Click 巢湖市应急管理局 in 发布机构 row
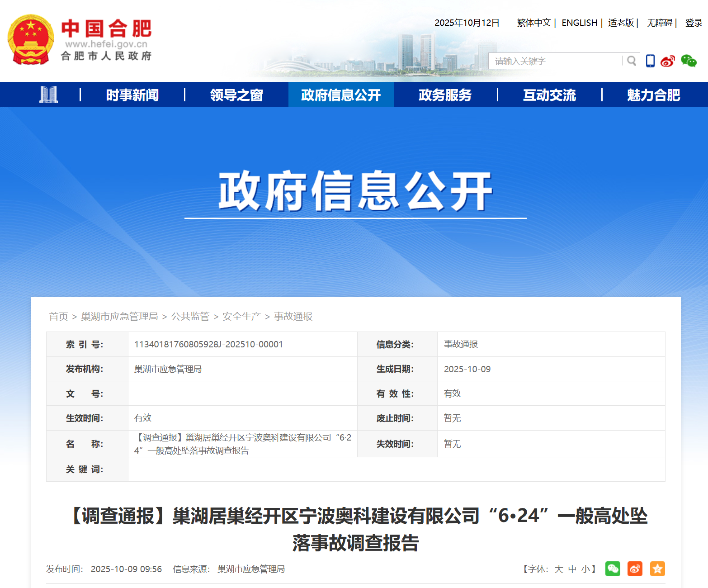 [168, 369]
